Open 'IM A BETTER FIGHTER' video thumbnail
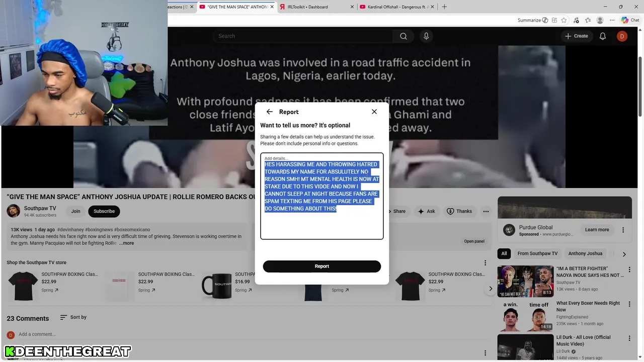644x362 pixels. click(525, 282)
